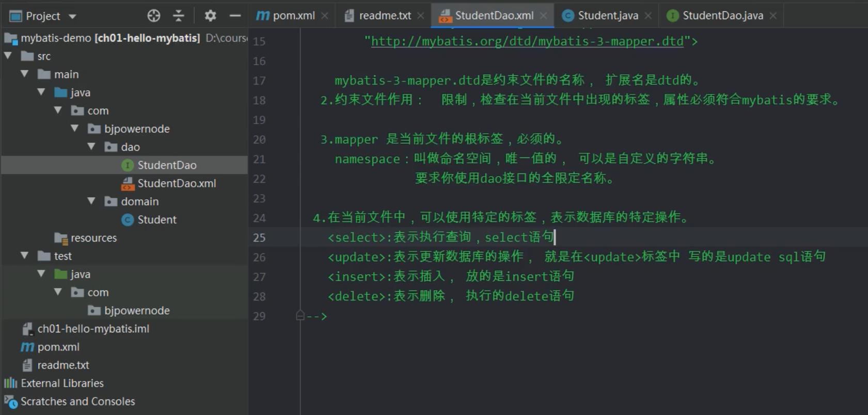Screen dimensions: 868x415
Task: Switch to the pom.xml tab
Action: coord(293,15)
